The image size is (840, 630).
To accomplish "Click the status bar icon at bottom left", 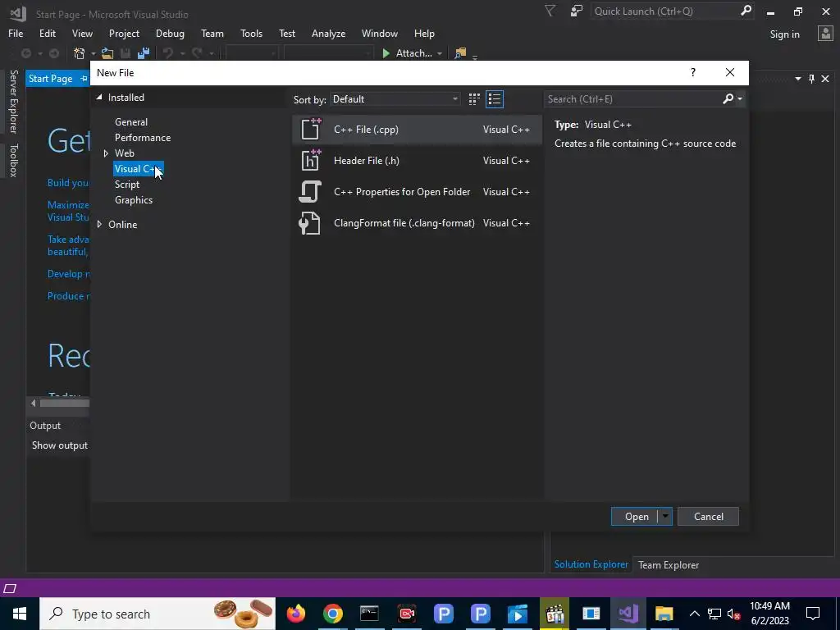I will [10, 589].
